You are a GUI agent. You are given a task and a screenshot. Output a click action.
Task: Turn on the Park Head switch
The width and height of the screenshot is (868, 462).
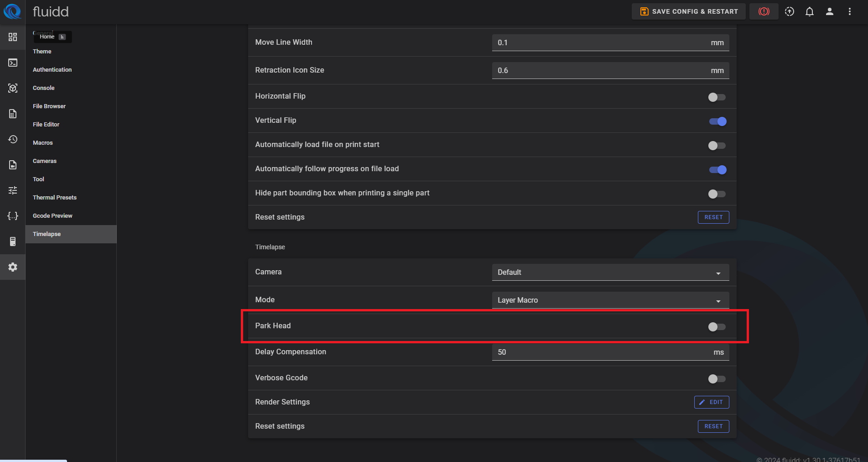click(717, 327)
